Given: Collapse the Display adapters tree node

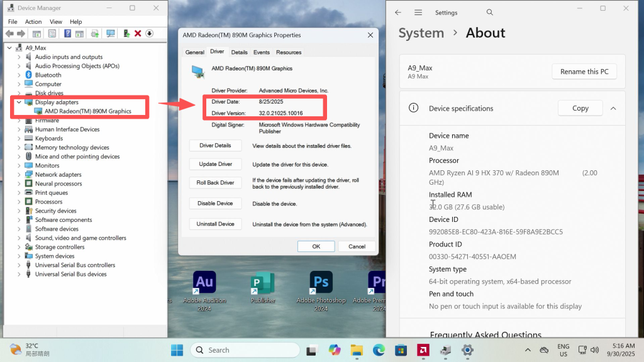Looking at the screenshot, I should 19,102.
